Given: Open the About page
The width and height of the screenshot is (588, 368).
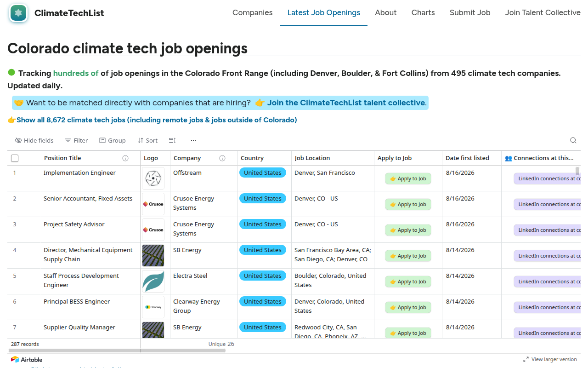Looking at the screenshot, I should [386, 13].
